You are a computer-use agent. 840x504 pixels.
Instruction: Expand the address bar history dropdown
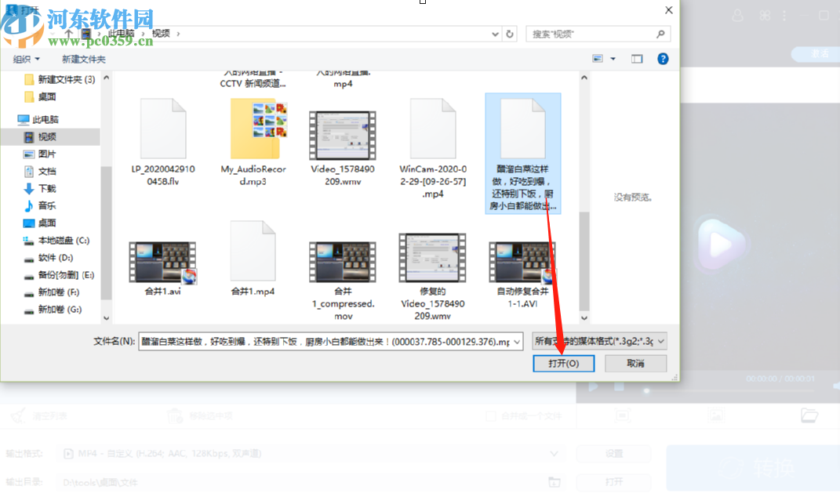point(495,34)
